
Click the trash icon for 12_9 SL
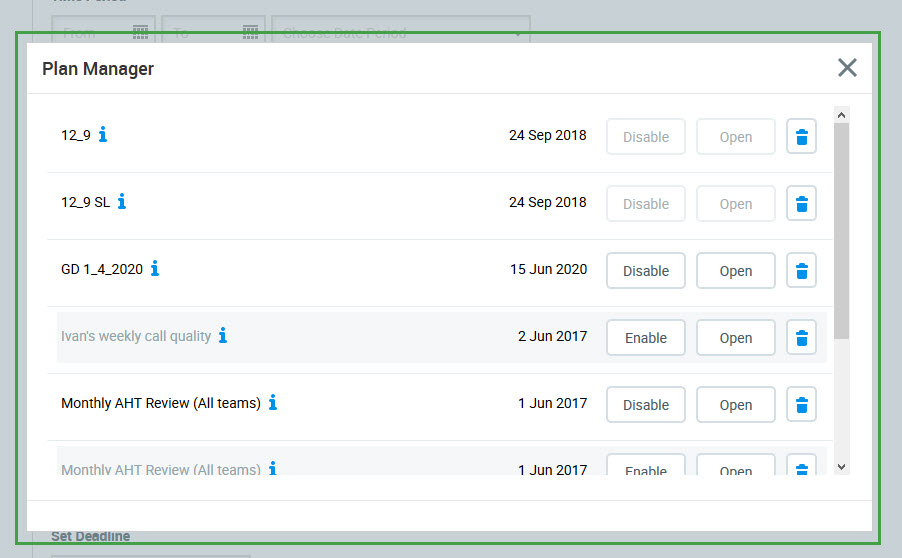(x=801, y=204)
